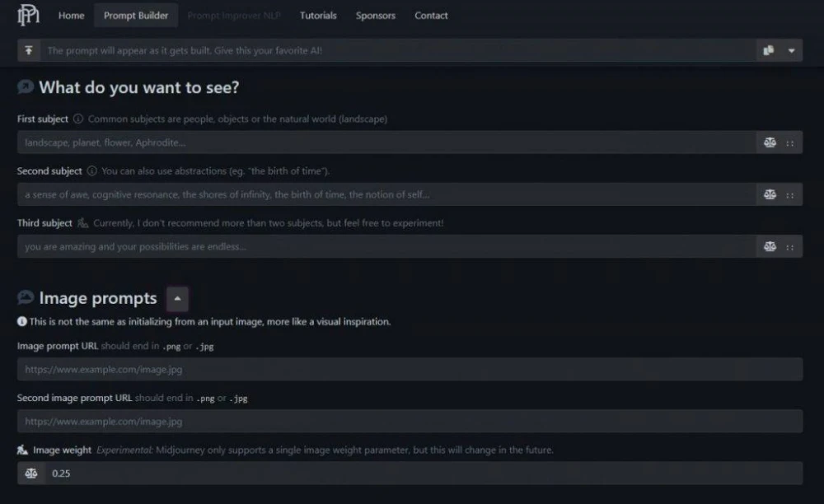This screenshot has width=824, height=504.
Task: Click the Second subject info icon
Action: [x=92, y=171]
